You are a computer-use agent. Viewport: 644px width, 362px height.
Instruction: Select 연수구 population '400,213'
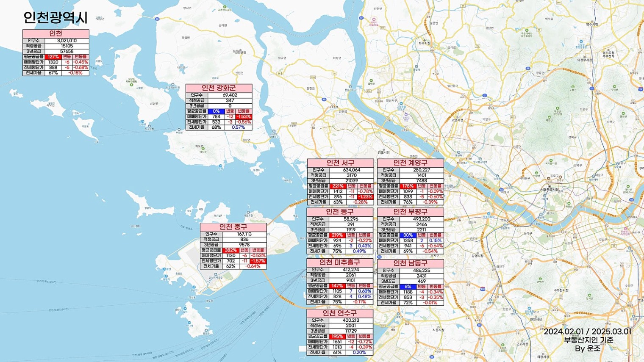pyautogui.click(x=351, y=320)
